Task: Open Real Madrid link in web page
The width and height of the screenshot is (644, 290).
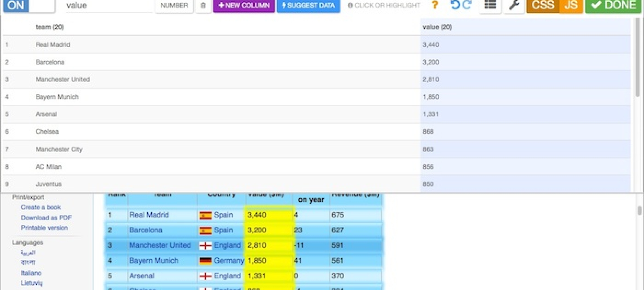Action: pyautogui.click(x=149, y=215)
